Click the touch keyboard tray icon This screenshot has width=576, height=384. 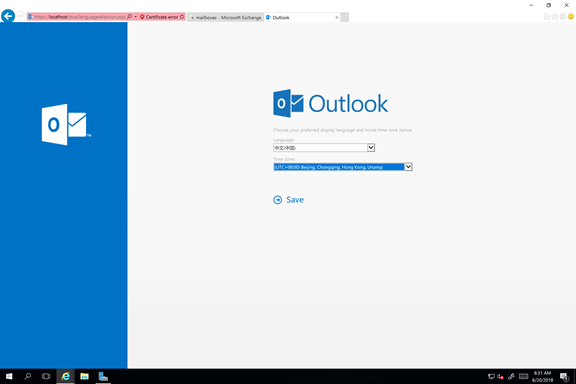523,376
